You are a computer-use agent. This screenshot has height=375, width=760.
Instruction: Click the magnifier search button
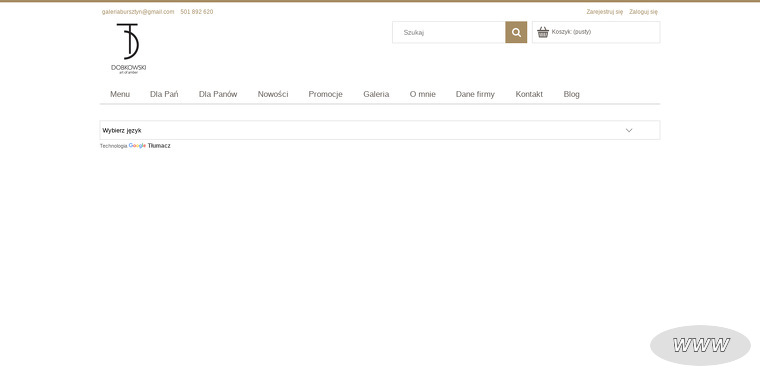pyautogui.click(x=516, y=32)
